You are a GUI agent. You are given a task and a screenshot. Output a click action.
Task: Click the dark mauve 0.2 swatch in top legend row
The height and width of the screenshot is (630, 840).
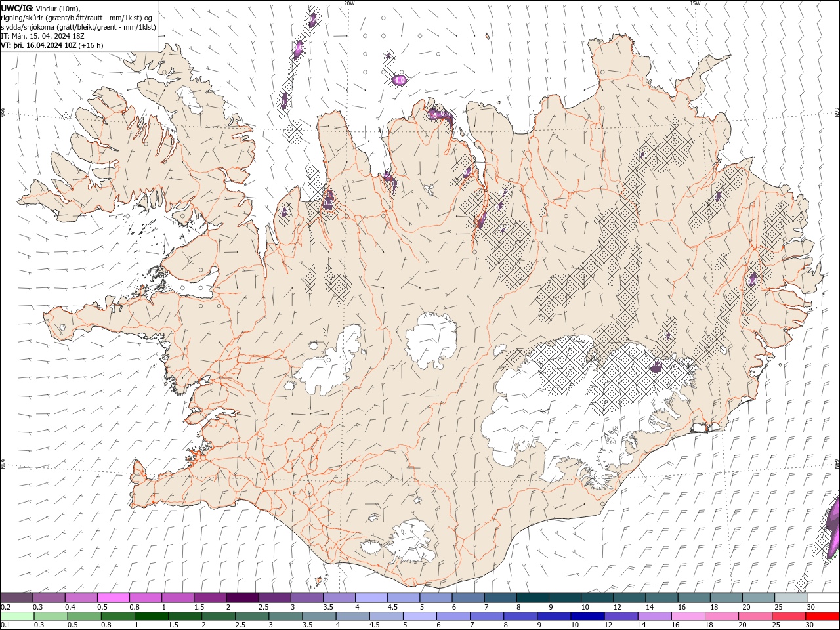point(17,598)
